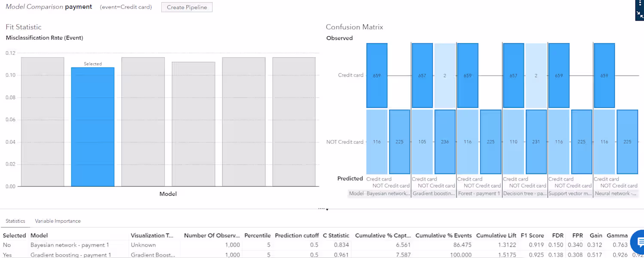Image resolution: width=644 pixels, height=258 pixels.
Task: Open the three-dot more options menu
Action: 640,3
